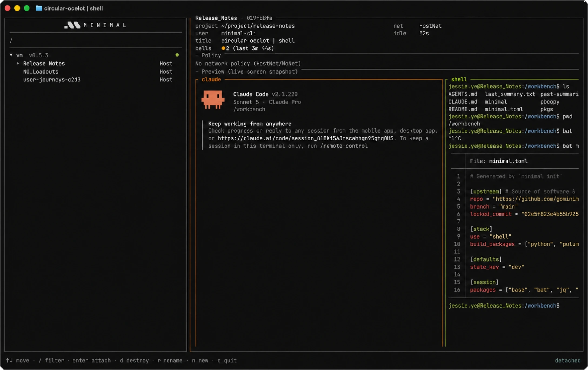Click the '/ filter' footer hint
Viewport: 588px width, 370px height.
coord(51,361)
